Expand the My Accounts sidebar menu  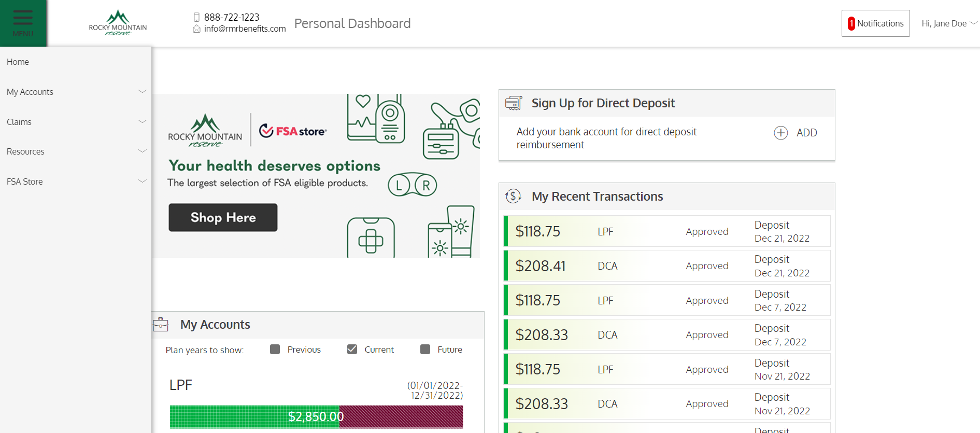[76, 92]
